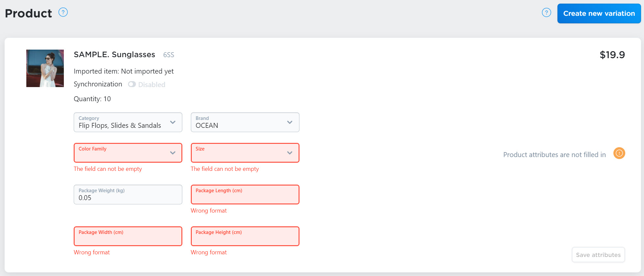644x276 pixels.
Task: Click the help icon beside Product heading
Action: (63, 12)
